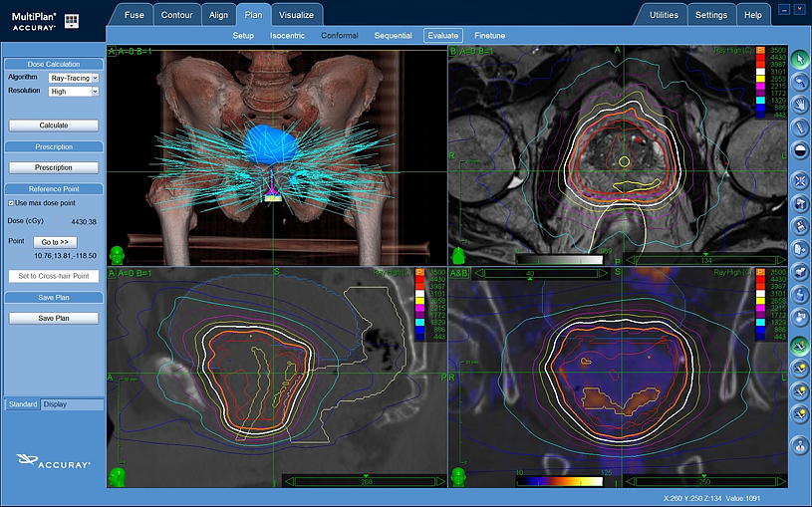Click the Save Plan button
The height and width of the screenshot is (507, 812).
click(x=54, y=318)
